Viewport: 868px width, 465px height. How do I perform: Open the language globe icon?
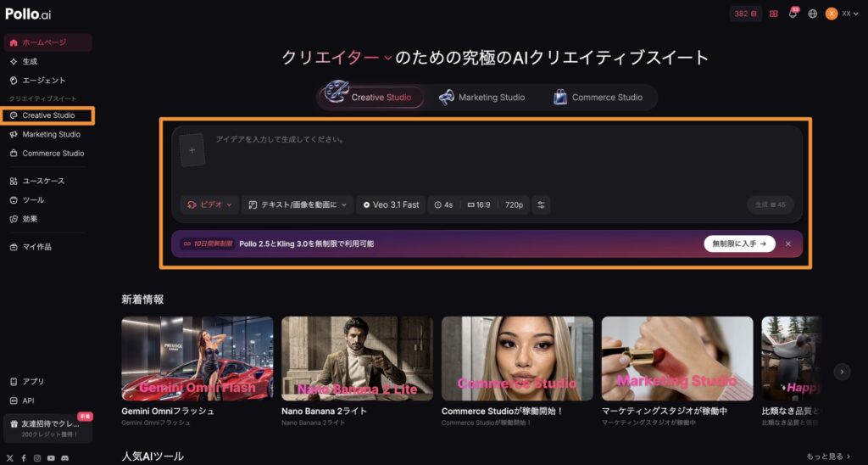[812, 14]
